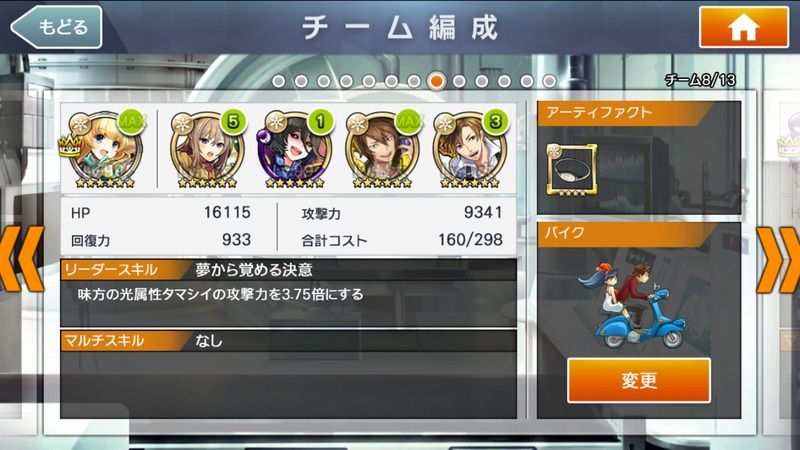The width and height of the screenshot is (800, 450).
Task: Open the アーティファクト panel header
Action: point(627,113)
